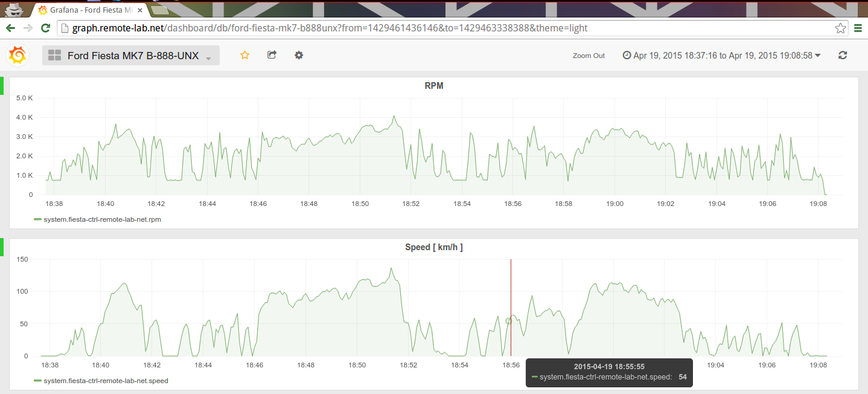Click the green row handle beside RPM panel
This screenshot has width=868, height=394.
(x=2, y=86)
